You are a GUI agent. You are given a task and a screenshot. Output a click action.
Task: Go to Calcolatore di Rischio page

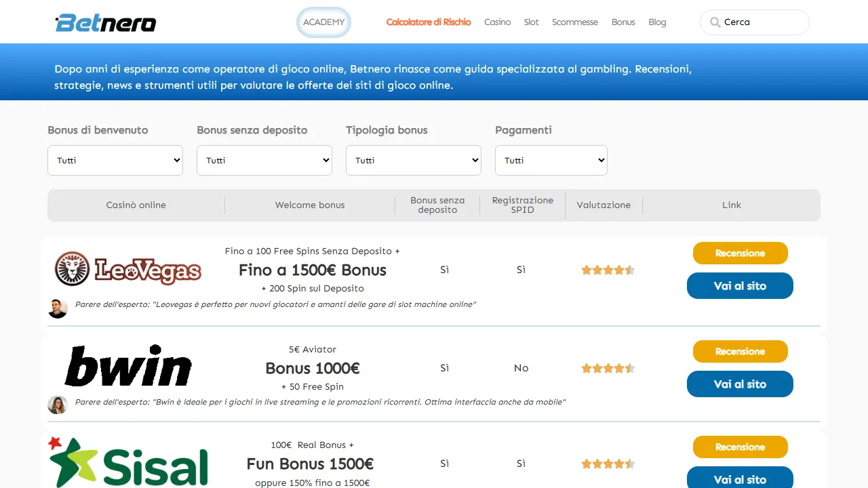point(429,22)
